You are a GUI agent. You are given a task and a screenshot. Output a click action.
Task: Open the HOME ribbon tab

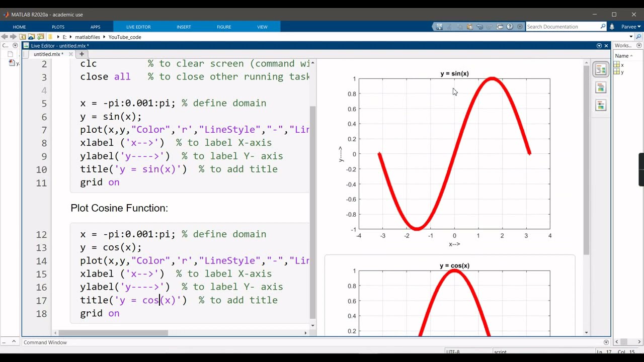pos(19,27)
